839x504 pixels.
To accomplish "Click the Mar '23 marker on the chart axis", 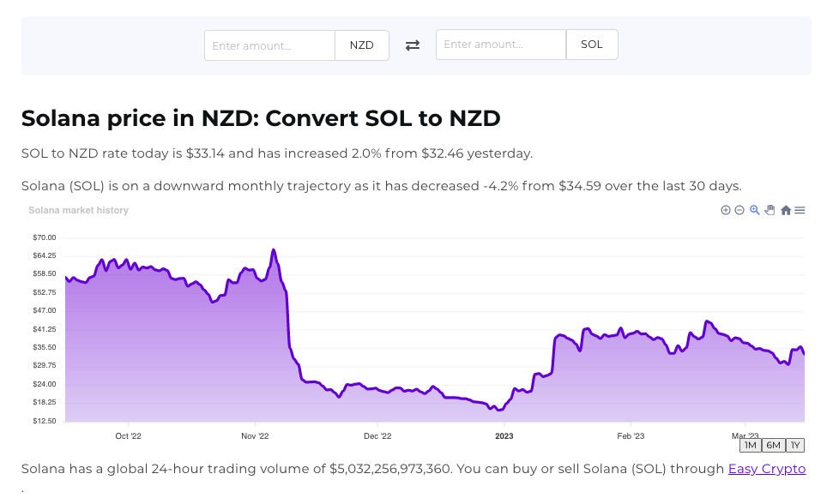I will click(745, 435).
